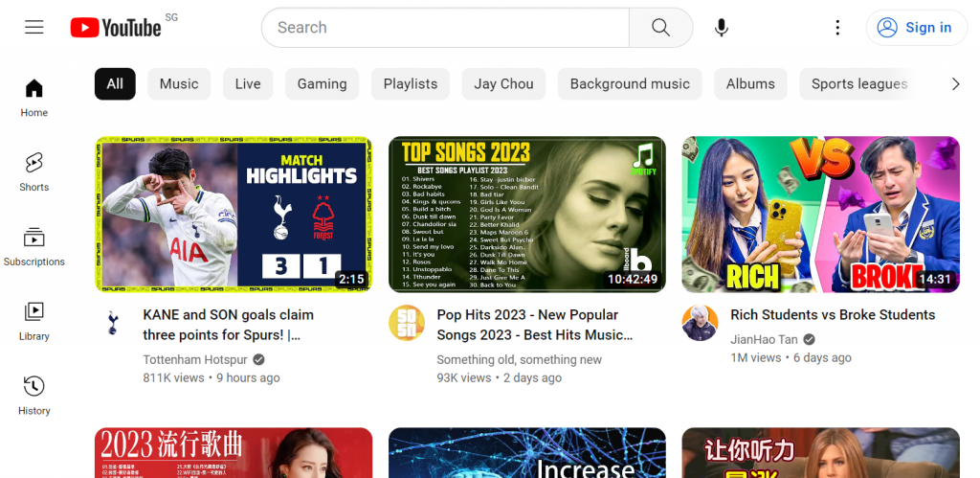Click the YouTube logo
This screenshot has width=980, height=478.
(x=116, y=28)
